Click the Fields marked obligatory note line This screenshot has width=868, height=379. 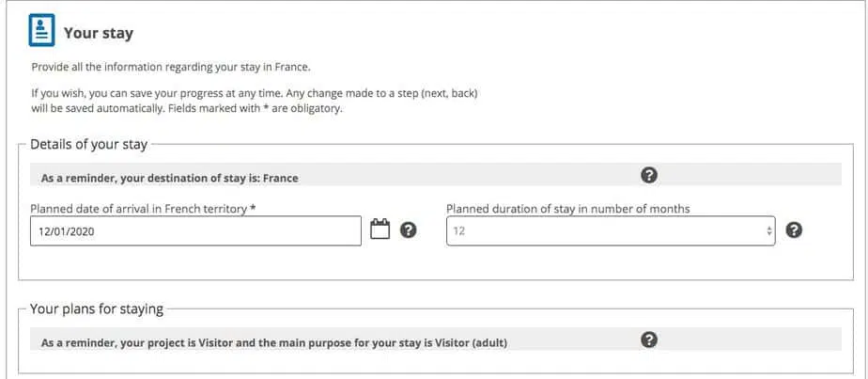pos(187,108)
